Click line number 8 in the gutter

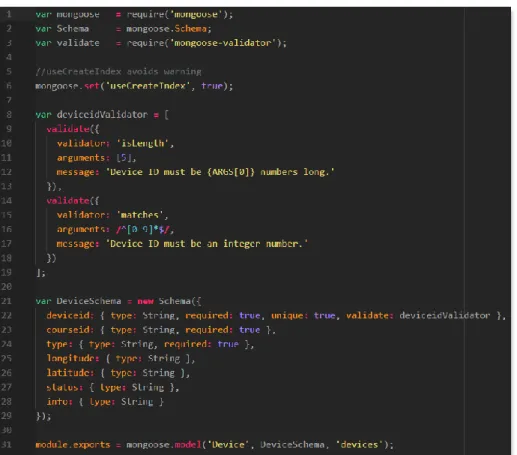click(x=9, y=115)
